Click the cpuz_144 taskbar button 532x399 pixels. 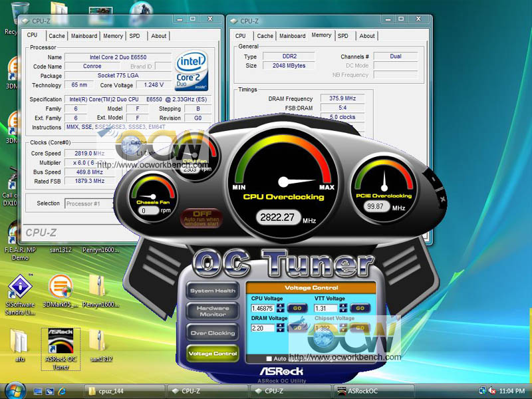[124, 391]
